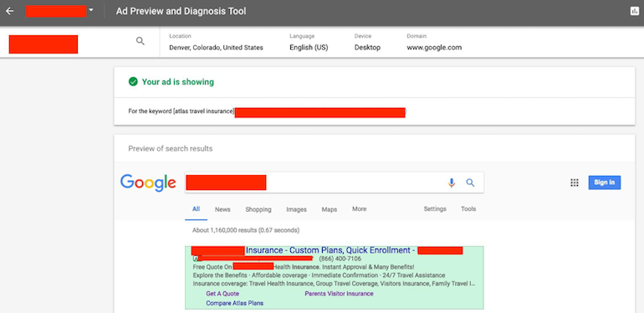The image size is (644, 313).
Task: Click the Sign in button
Action: (605, 182)
